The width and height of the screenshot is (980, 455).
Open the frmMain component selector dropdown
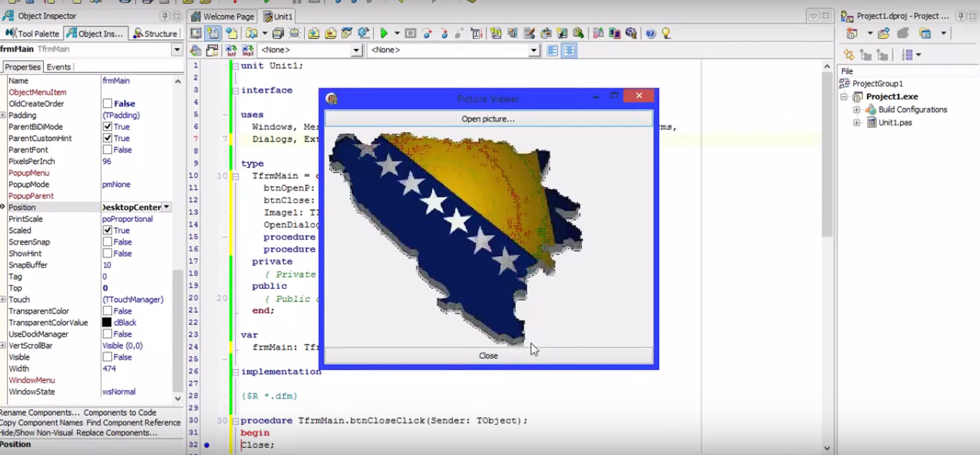point(177,50)
